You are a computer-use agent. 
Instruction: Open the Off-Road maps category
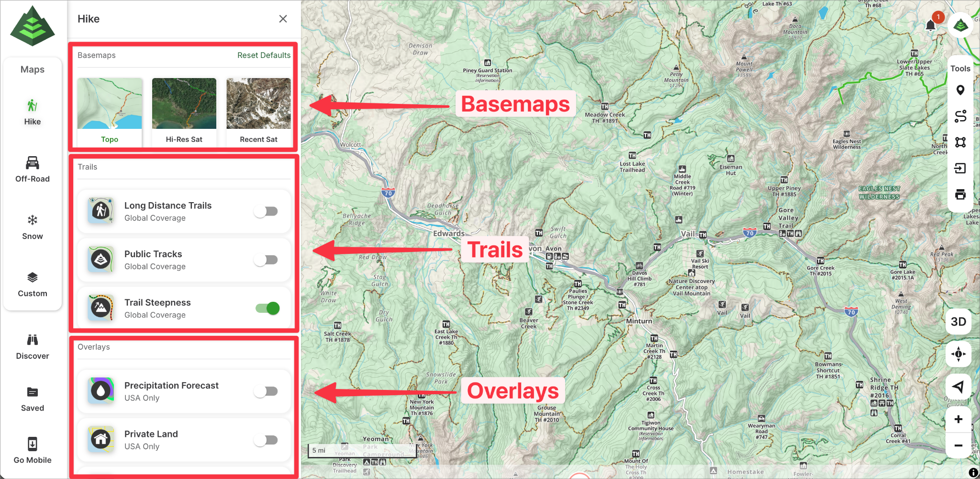tap(33, 170)
